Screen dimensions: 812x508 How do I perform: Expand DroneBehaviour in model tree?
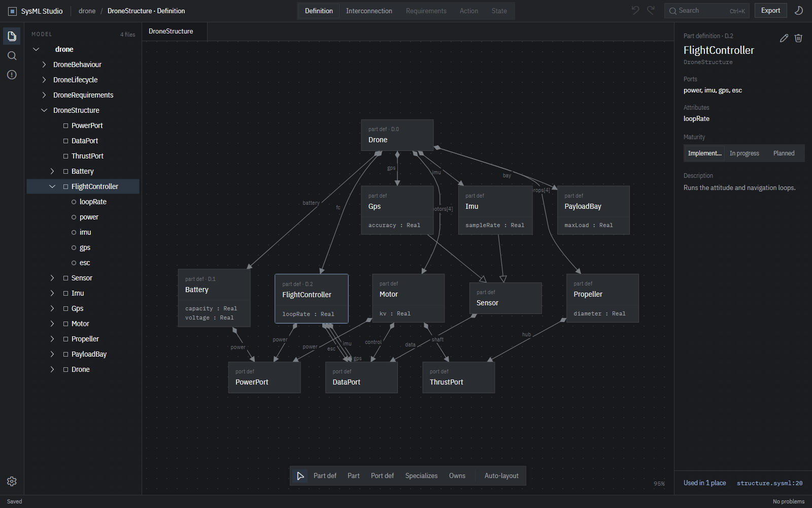(x=44, y=65)
